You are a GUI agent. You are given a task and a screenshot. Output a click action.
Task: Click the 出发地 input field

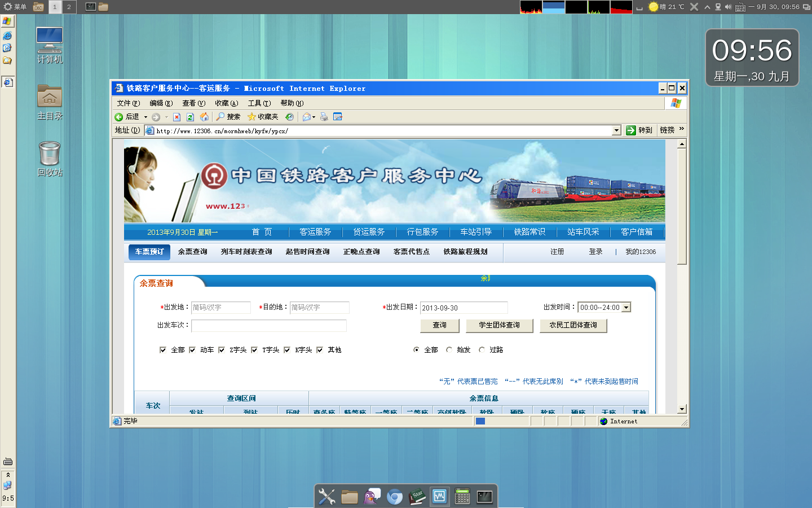point(221,308)
